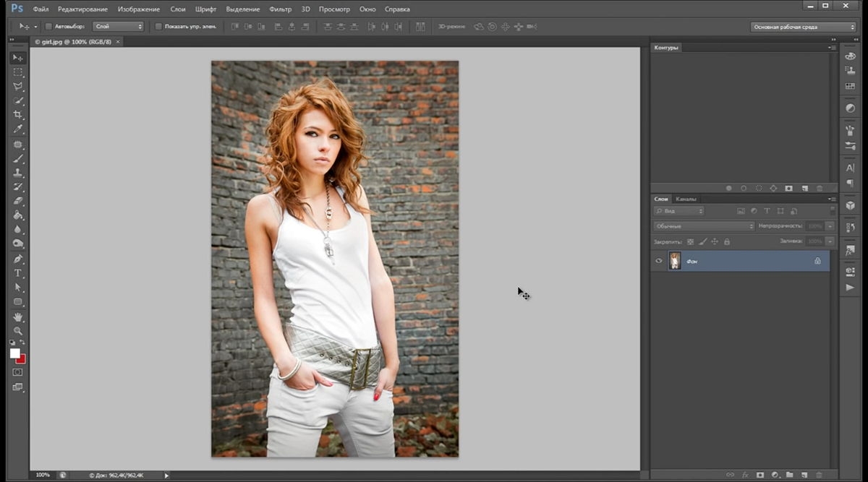868x482 pixels.
Task: Select the Move tool in the toolbox
Action: (18, 58)
